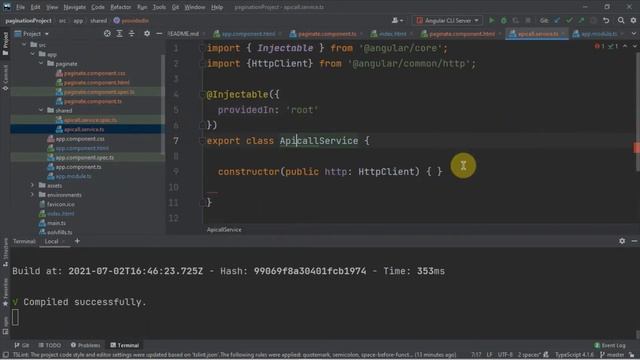Open Angular CLI Server run configuration dropdown
The height and width of the screenshot is (360, 640).
[448, 20]
